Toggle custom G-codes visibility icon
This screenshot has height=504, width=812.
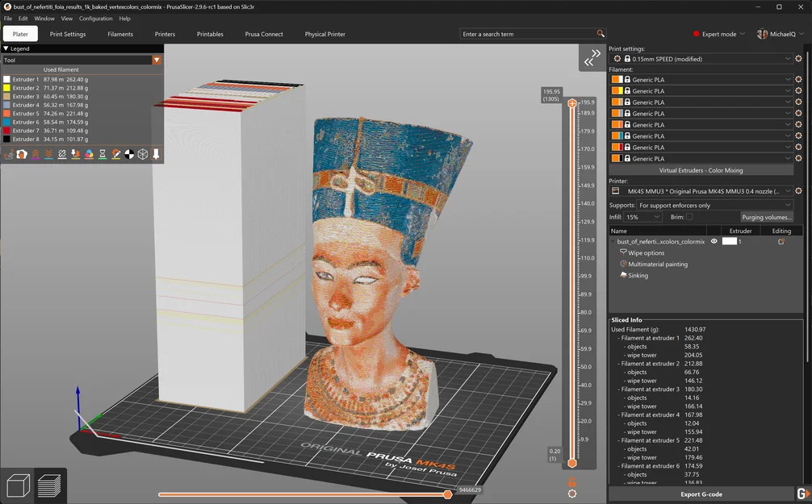click(116, 154)
